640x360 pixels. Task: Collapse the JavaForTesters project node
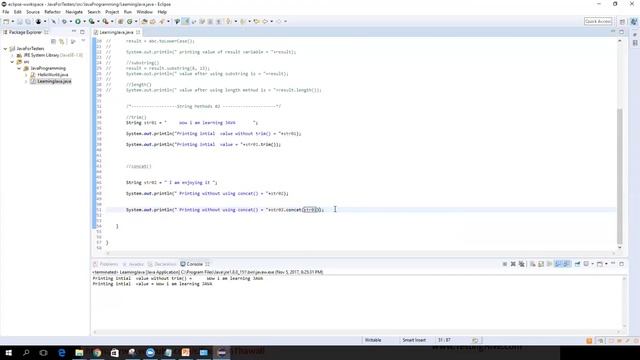tap(5, 49)
